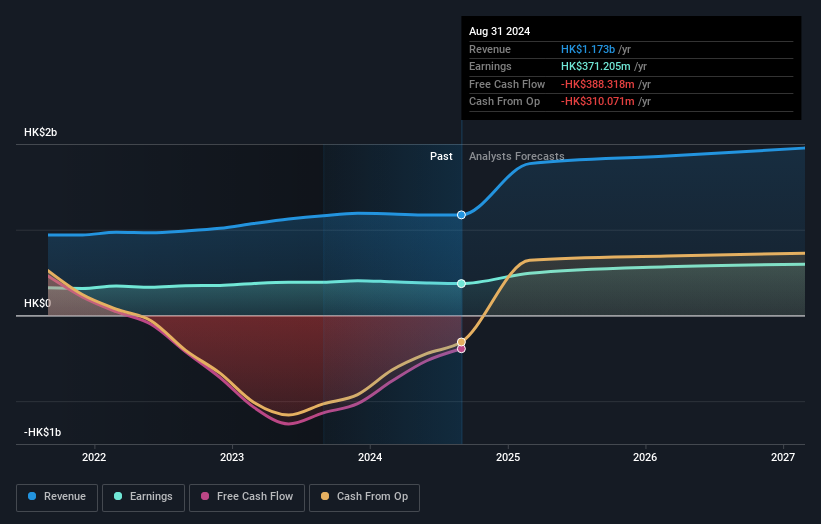Click the 2027 x-axis label
Viewport: 821px width, 524px height.
783,458
